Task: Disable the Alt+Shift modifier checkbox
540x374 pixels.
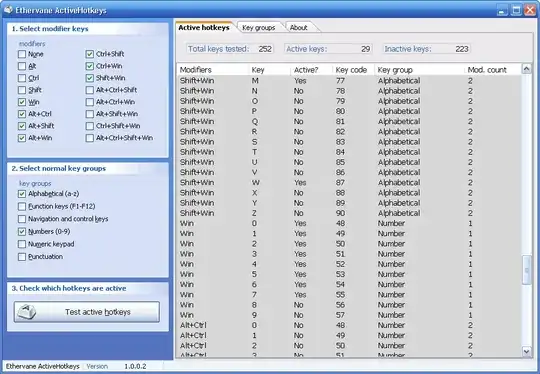Action: click(22, 126)
